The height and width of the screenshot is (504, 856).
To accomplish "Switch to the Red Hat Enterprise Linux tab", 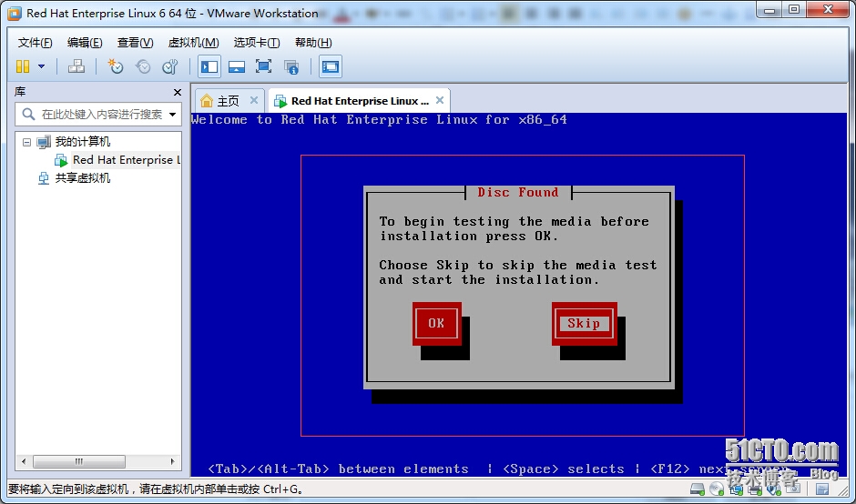I will [x=359, y=101].
